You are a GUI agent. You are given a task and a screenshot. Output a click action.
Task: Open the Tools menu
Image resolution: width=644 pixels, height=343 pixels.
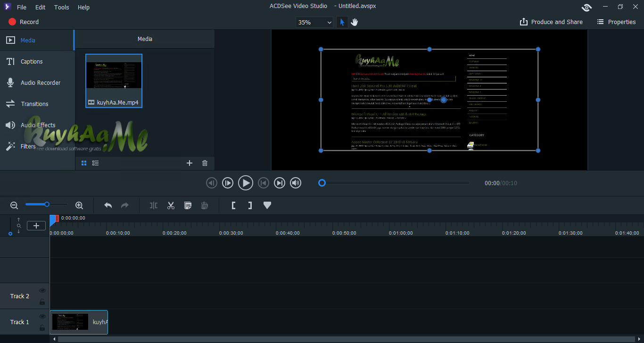(62, 7)
